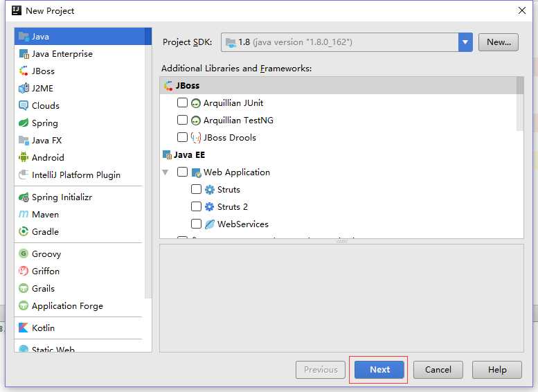Click the Maven icon
The width and height of the screenshot is (538, 392).
(x=24, y=214)
